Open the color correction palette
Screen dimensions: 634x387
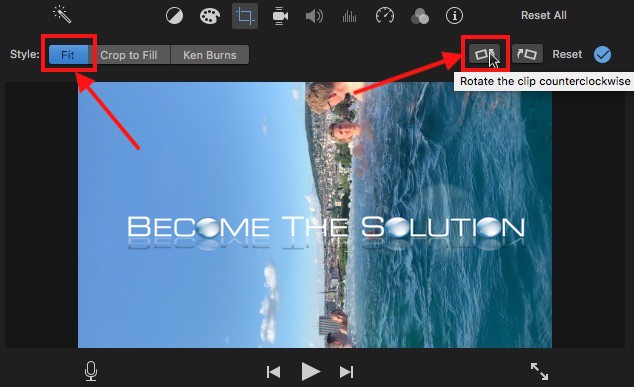(x=210, y=16)
